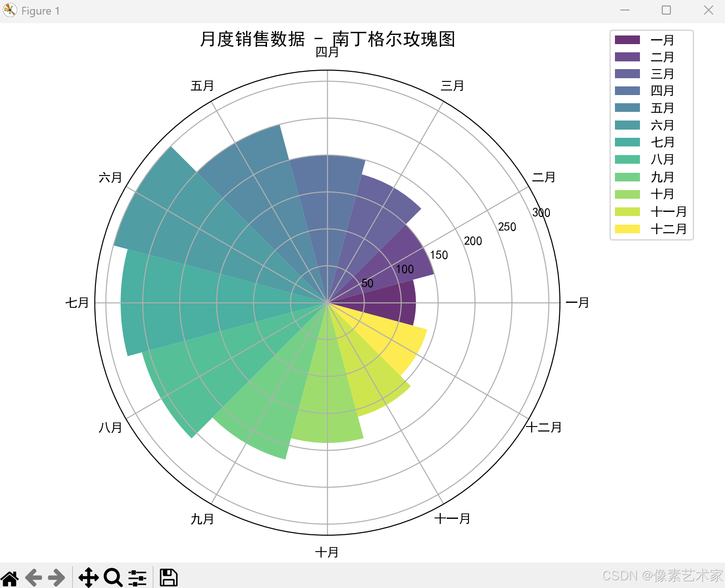Viewport: 725px width, 588px height.
Task: Click the 二月 angular axis label
Action: point(544,177)
